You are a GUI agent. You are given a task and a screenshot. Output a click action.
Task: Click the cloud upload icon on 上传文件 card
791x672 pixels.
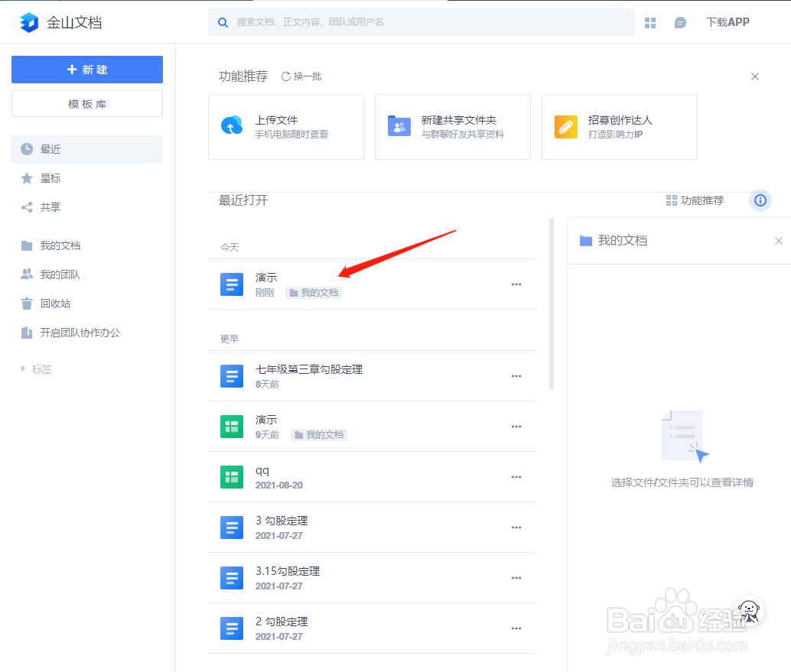point(231,125)
